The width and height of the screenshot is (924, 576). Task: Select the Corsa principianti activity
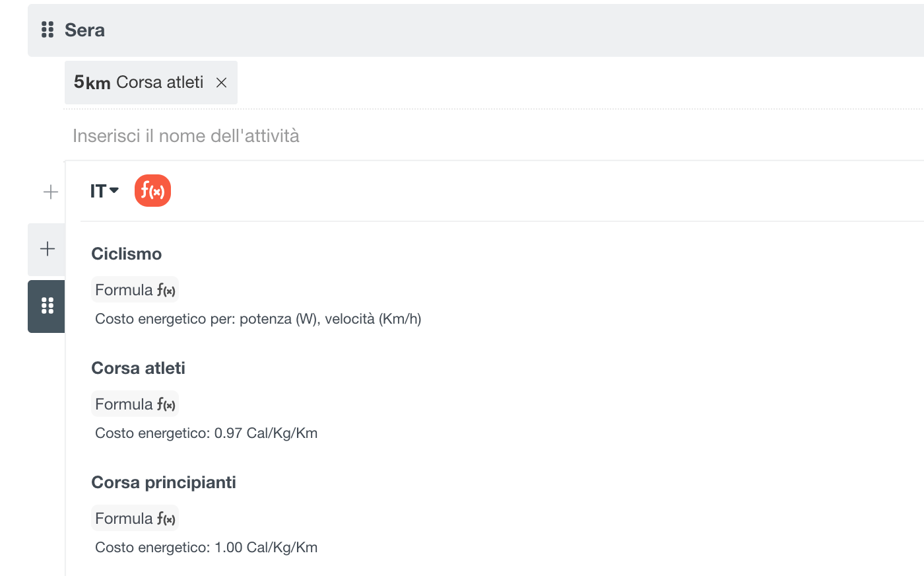pos(164,483)
